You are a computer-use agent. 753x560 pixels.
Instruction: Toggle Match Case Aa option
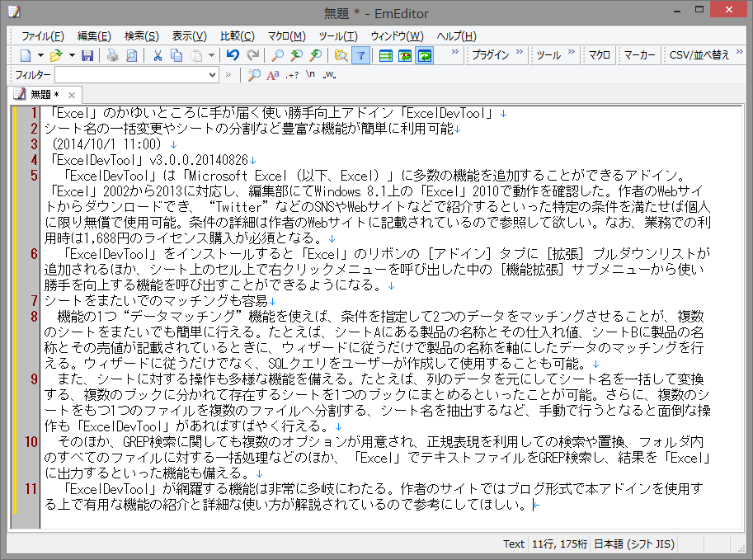(273, 75)
